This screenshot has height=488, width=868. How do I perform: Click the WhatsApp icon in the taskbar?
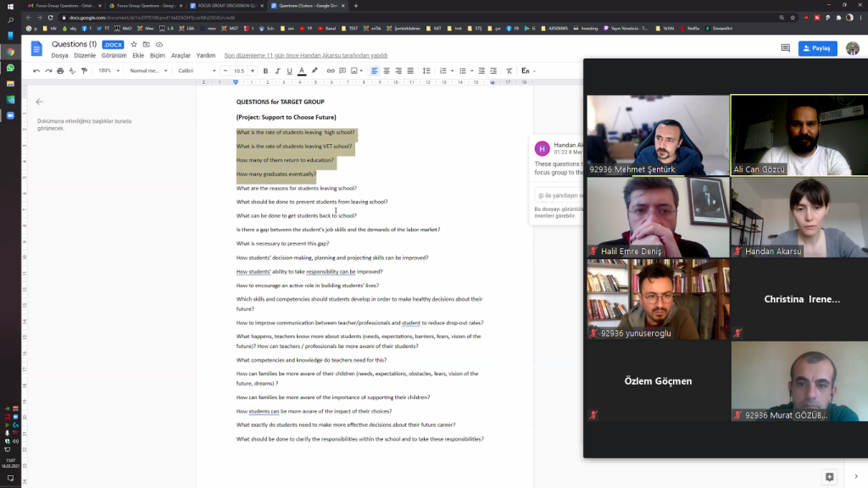[10, 68]
